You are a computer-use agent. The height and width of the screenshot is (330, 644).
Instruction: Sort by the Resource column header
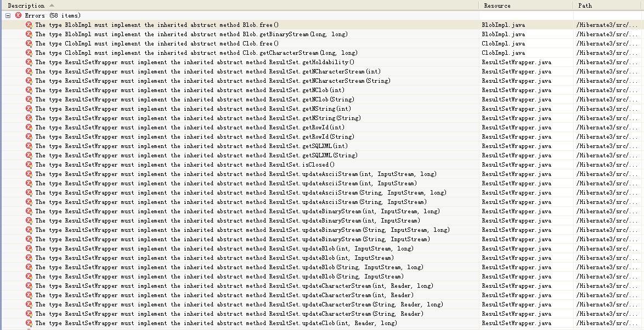click(497, 5)
